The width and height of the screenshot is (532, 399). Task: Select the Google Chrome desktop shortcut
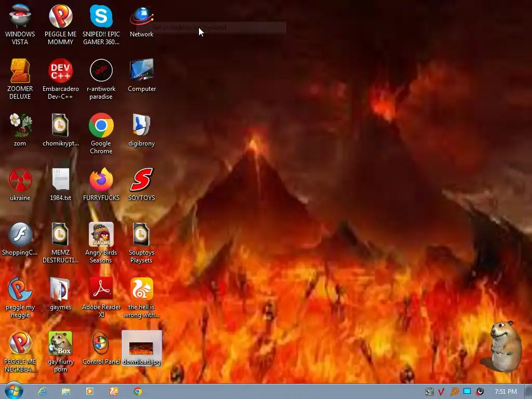click(101, 134)
